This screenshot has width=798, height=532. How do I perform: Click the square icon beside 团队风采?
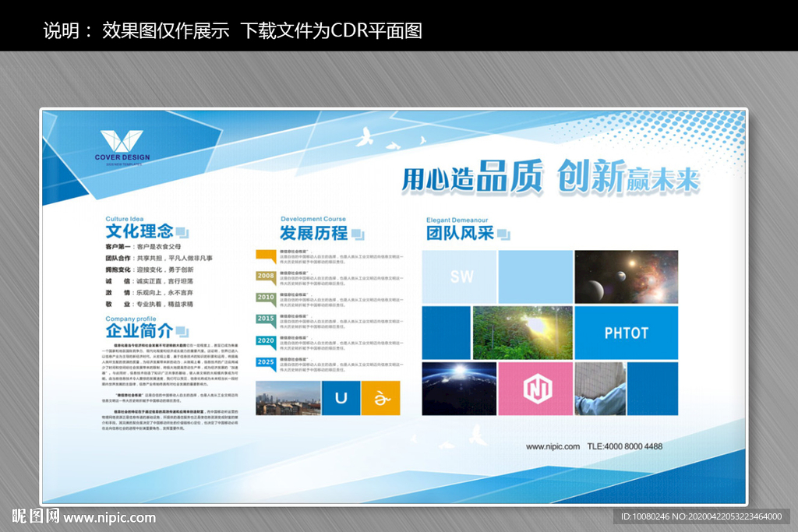point(503,234)
